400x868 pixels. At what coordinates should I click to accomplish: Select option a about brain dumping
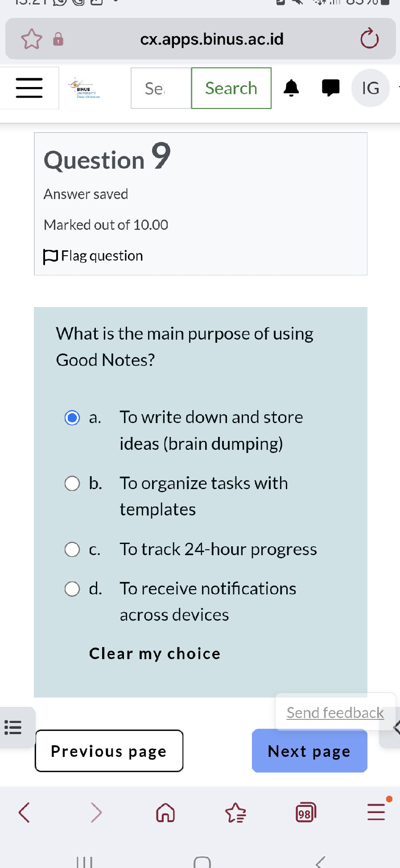(x=72, y=418)
